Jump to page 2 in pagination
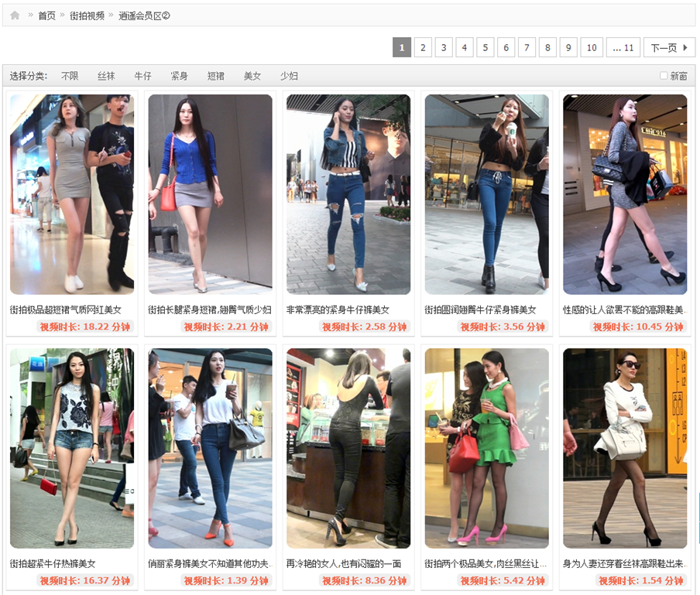700x595 pixels. tap(423, 48)
